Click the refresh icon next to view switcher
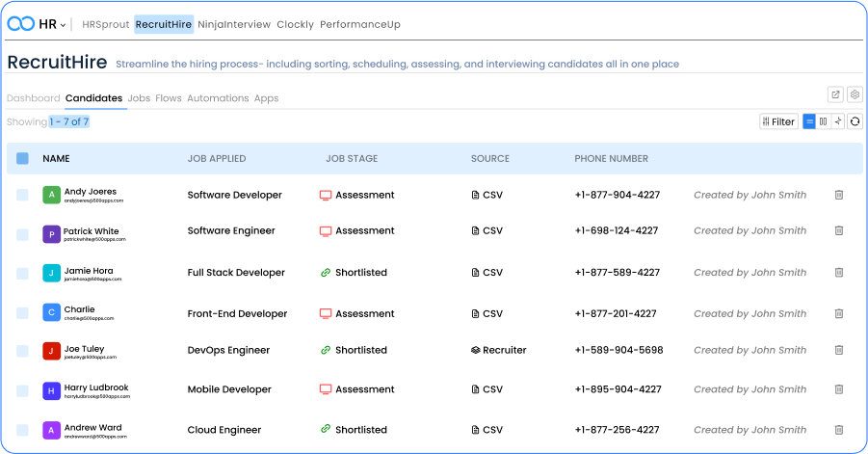This screenshot has width=868, height=454. click(854, 121)
